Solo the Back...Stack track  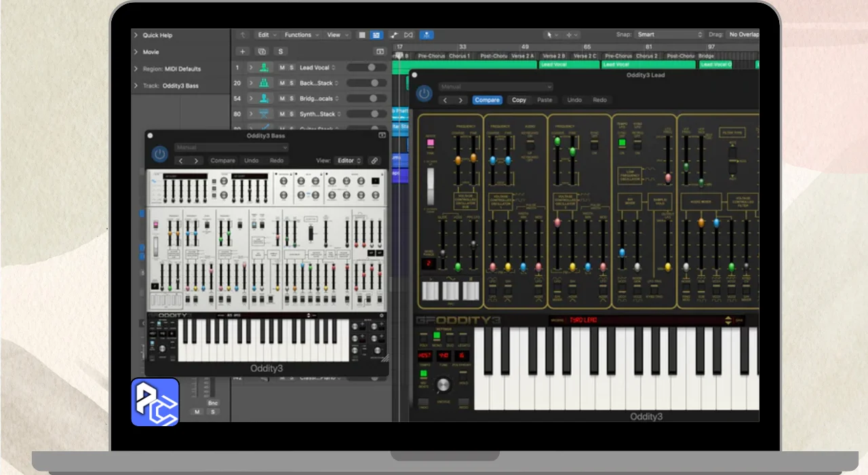point(291,83)
